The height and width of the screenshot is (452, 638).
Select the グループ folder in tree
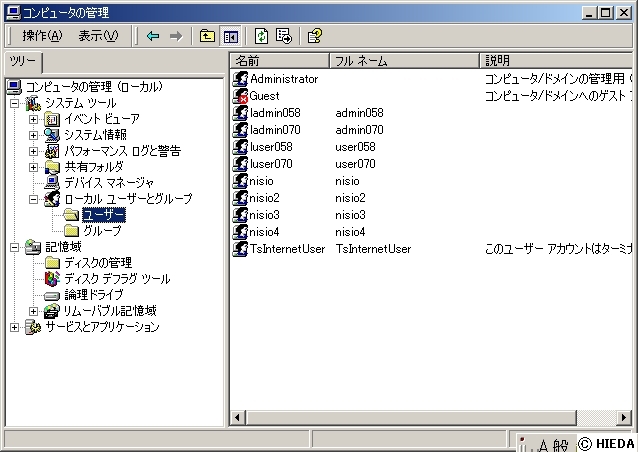[x=102, y=231]
